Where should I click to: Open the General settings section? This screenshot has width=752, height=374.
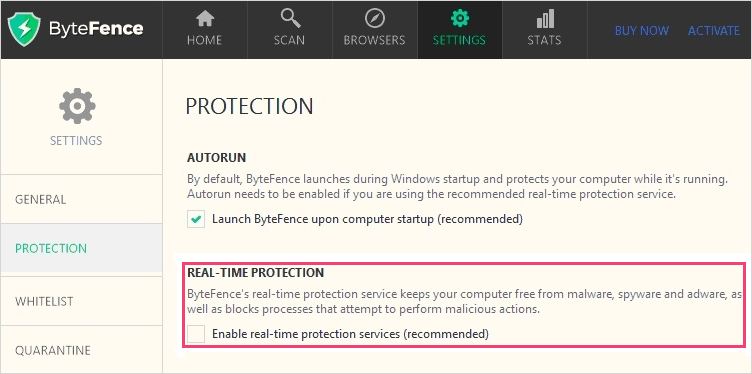(82, 199)
